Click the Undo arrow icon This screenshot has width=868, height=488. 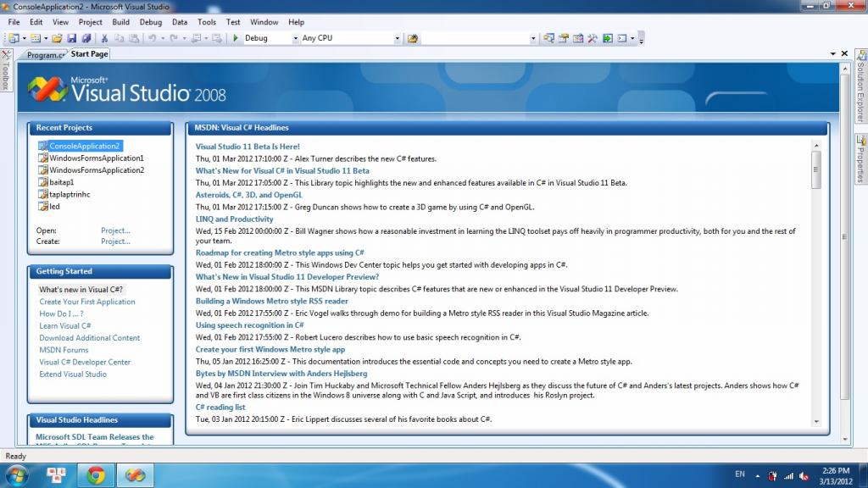click(153, 38)
